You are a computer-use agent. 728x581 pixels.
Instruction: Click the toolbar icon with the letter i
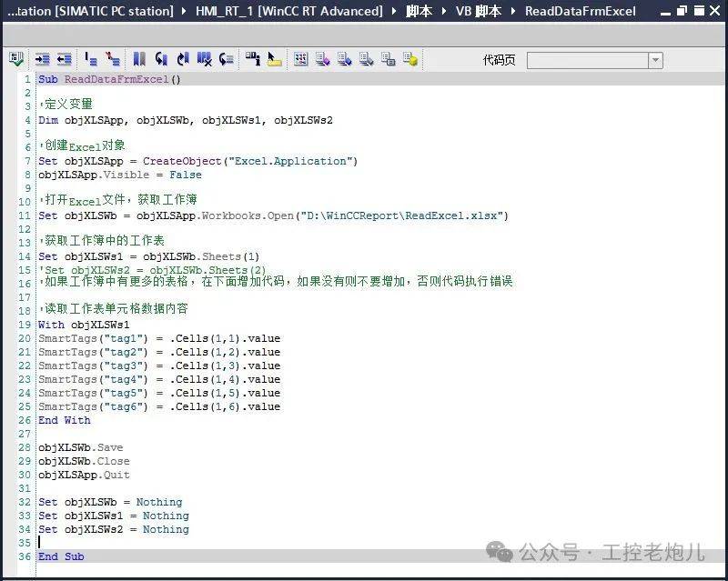click(253, 59)
